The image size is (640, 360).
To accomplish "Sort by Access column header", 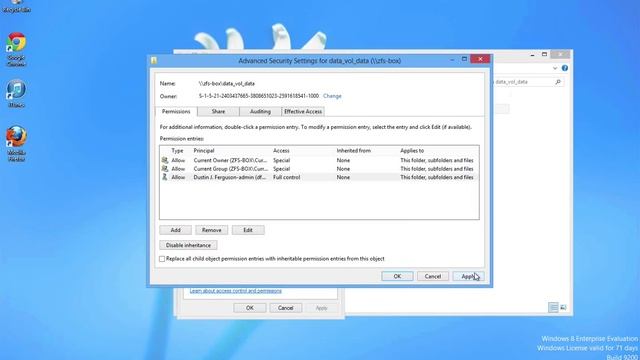I will click(281, 151).
